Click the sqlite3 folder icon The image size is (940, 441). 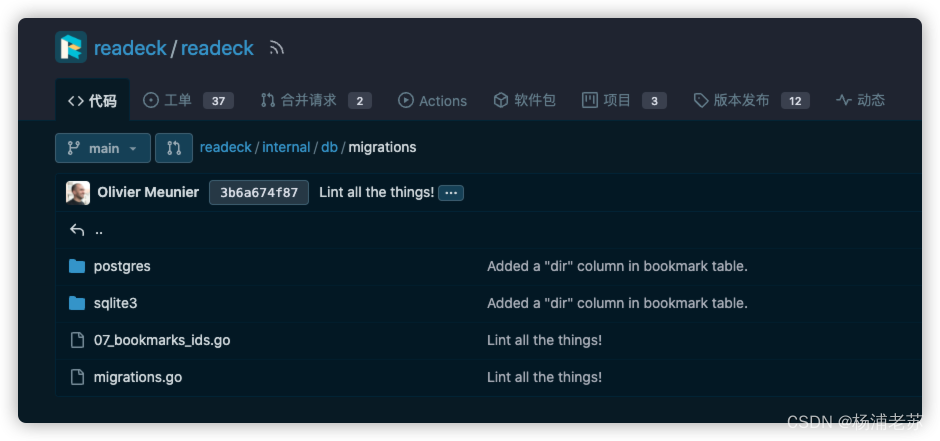[x=77, y=303]
